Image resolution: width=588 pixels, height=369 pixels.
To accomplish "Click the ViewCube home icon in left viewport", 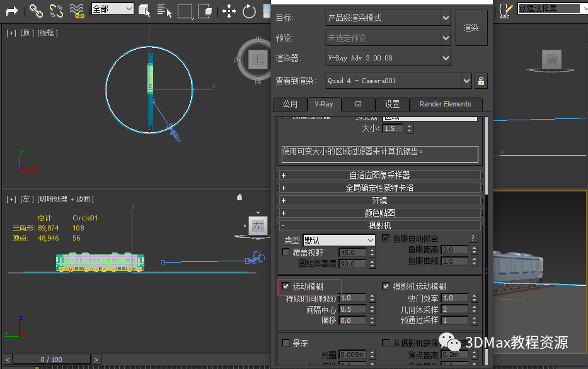I will tap(239, 197).
